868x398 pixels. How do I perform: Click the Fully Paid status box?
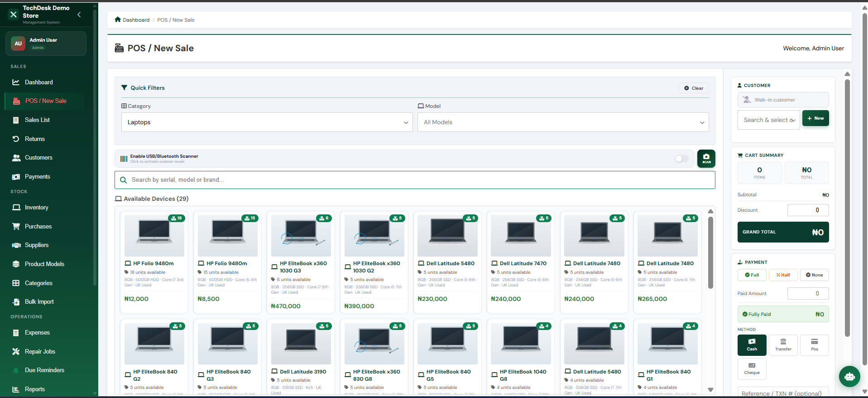point(783,314)
